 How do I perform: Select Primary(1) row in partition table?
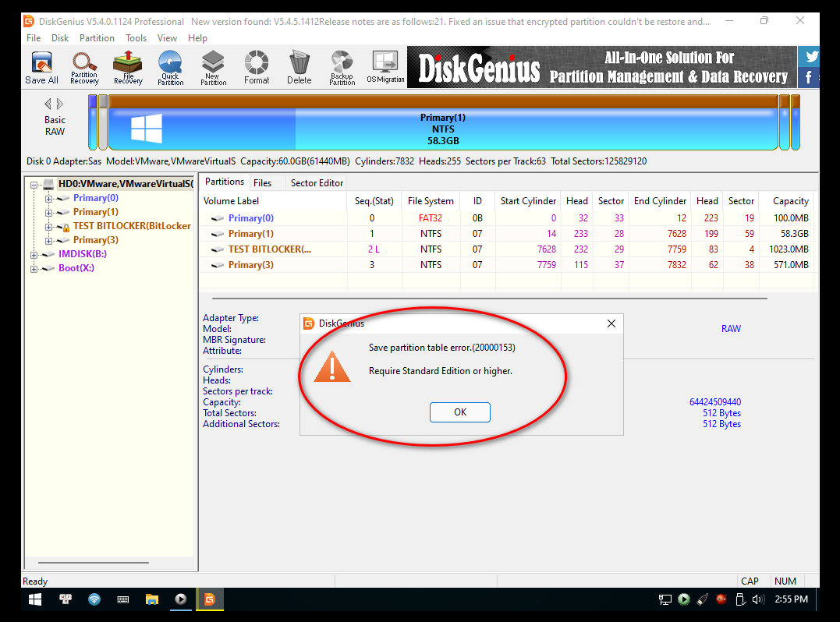click(x=506, y=233)
